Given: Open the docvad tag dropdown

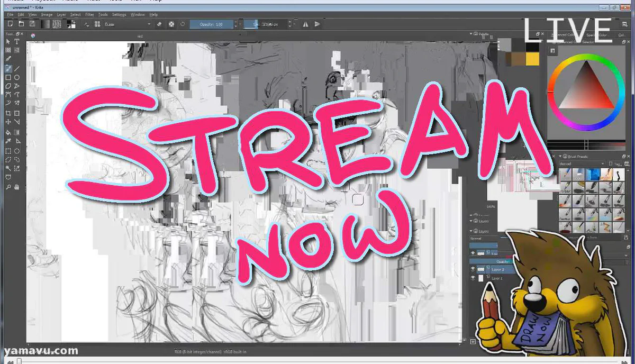Looking at the screenshot, I should [582, 164].
